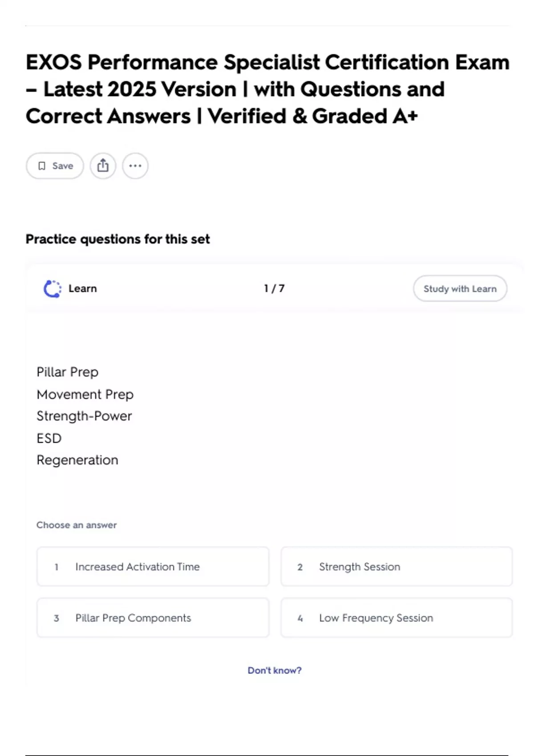This screenshot has width=534, height=756.
Task: Click the "Strength-Power" line in question
Action: click(x=84, y=416)
